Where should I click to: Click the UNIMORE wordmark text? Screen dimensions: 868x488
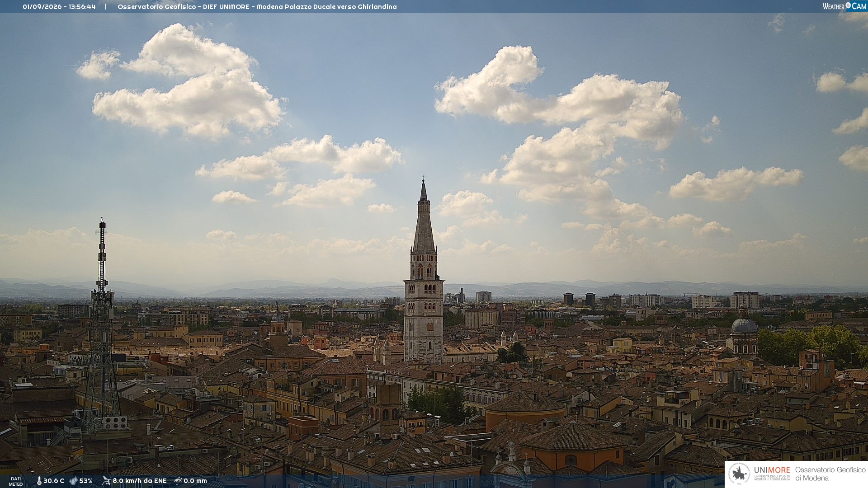(x=772, y=470)
